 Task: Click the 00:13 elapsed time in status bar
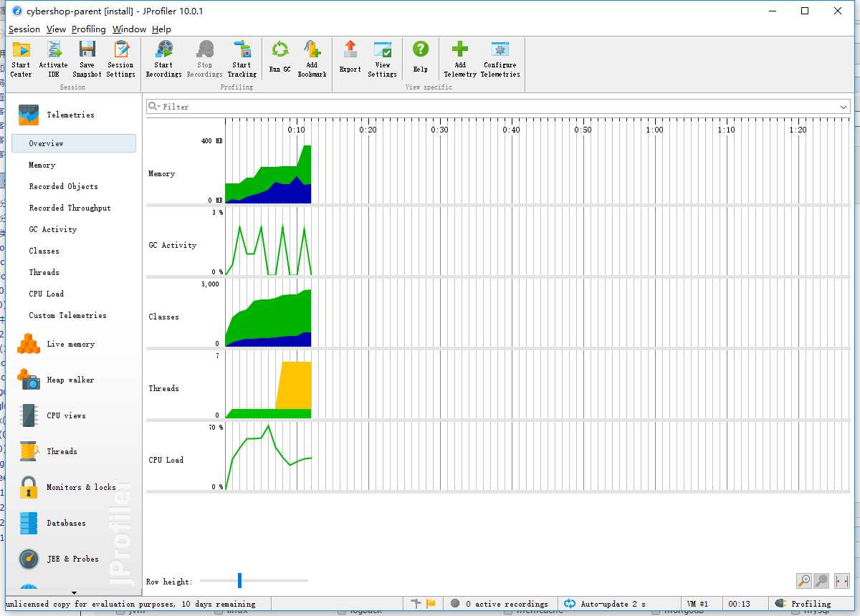(739, 604)
